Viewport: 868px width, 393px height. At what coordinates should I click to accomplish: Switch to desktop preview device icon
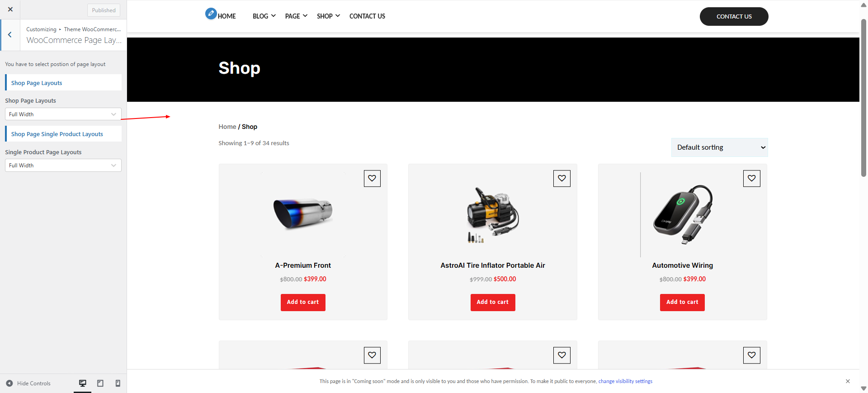click(83, 383)
